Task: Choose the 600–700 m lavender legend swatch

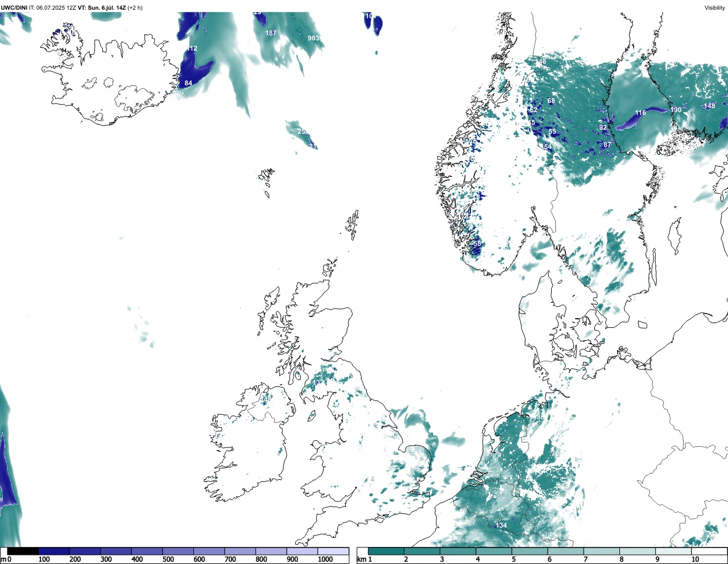Action: click(x=209, y=551)
